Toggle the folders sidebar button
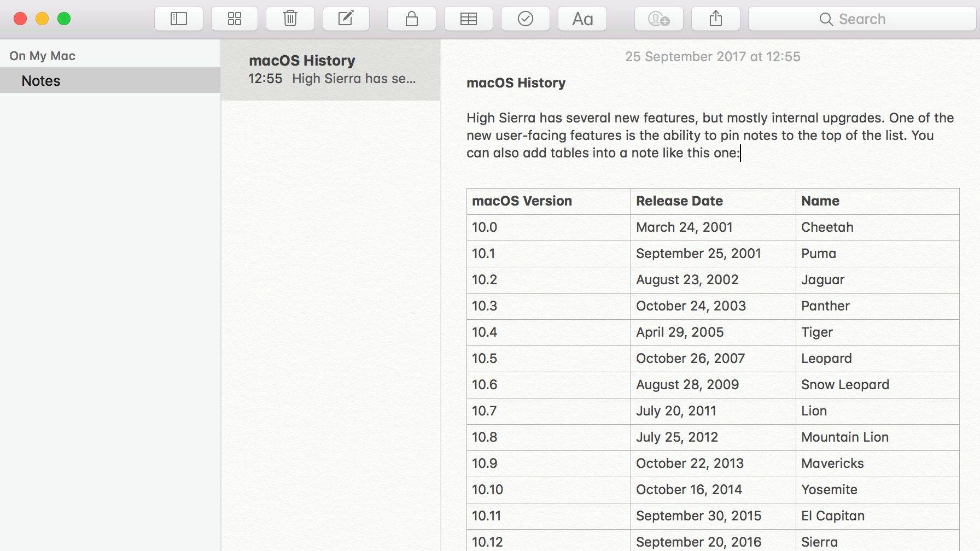The image size is (980, 551). click(x=179, y=19)
